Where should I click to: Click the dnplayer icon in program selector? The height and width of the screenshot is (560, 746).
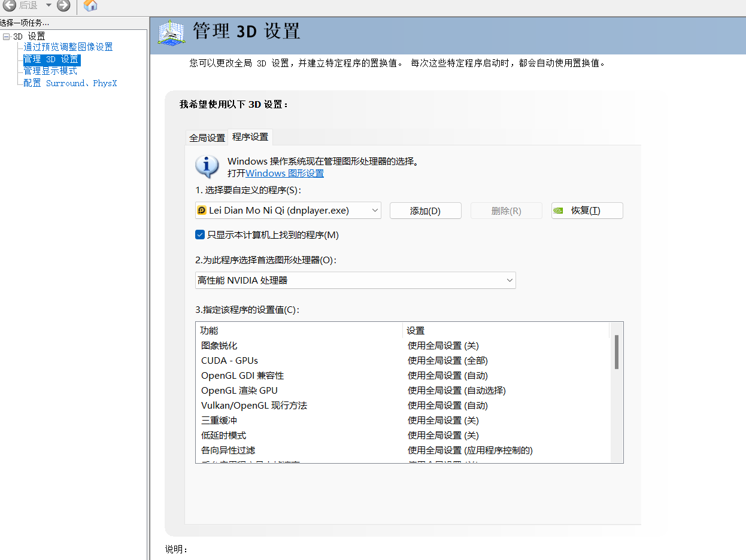[202, 211]
